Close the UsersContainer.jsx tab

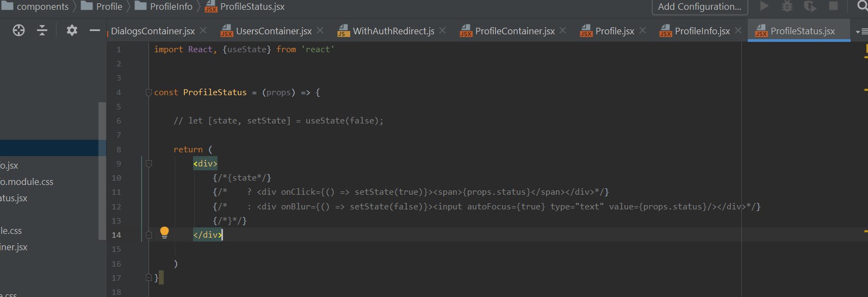pos(320,30)
